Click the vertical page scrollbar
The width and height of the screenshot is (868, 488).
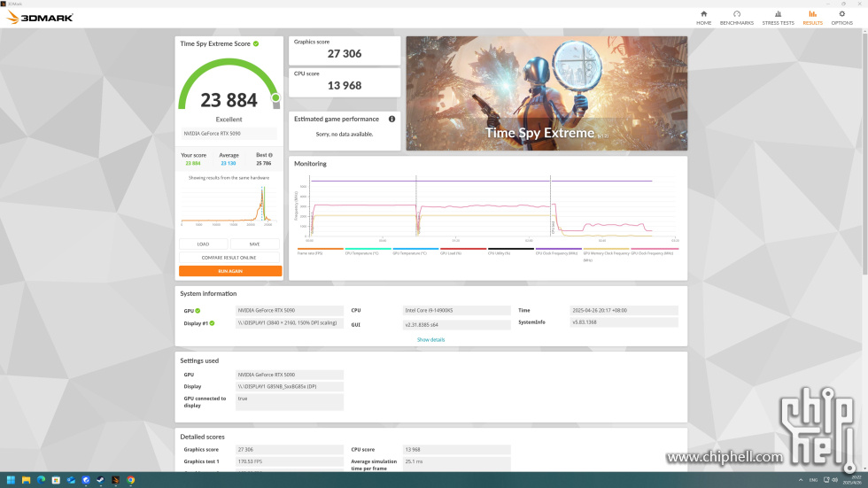(x=864, y=152)
